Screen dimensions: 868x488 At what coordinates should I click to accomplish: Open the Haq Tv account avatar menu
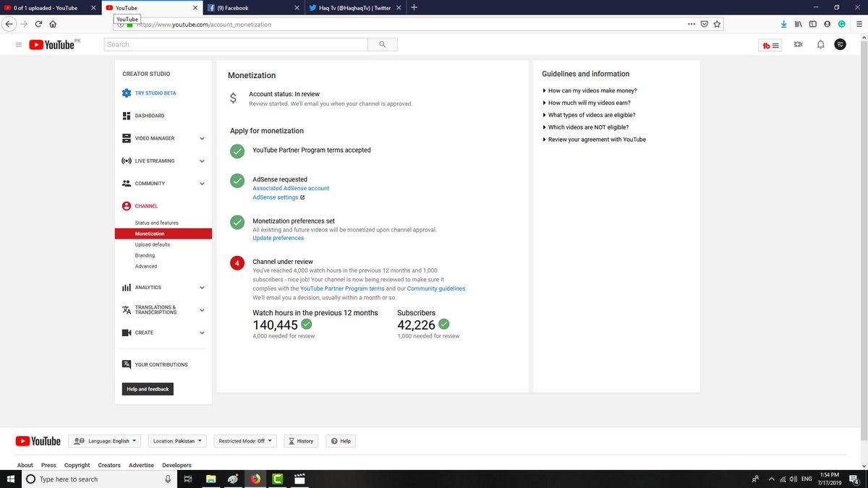coord(840,45)
